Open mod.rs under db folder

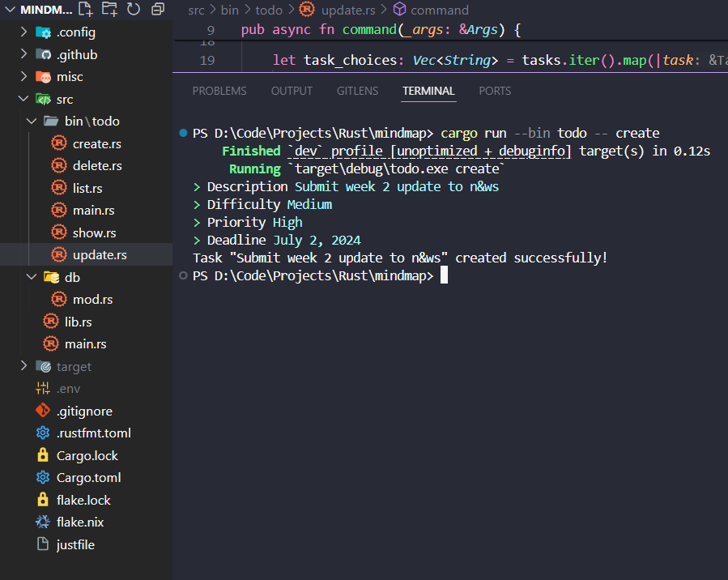[93, 300]
